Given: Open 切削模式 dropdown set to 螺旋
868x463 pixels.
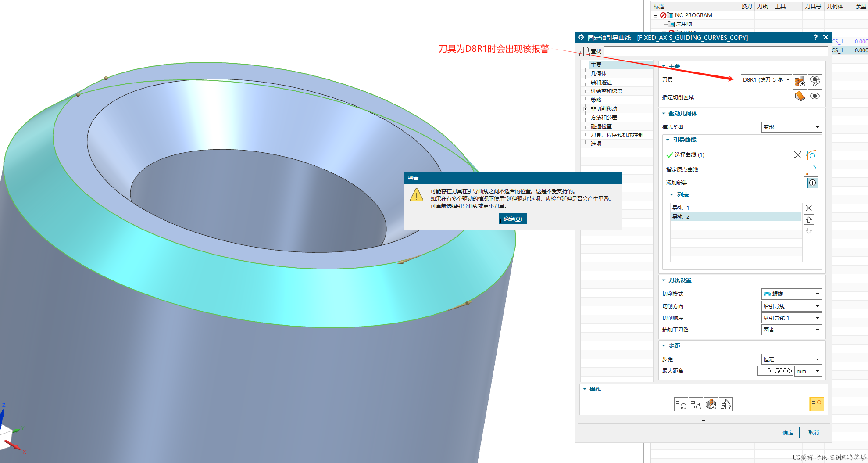Looking at the screenshot, I should (791, 294).
